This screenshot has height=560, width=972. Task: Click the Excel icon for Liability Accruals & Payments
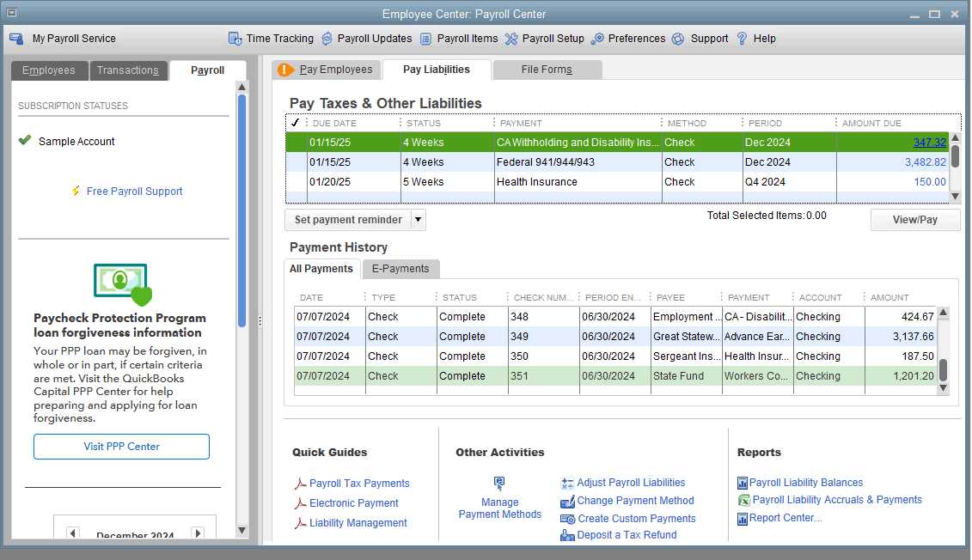click(x=744, y=501)
